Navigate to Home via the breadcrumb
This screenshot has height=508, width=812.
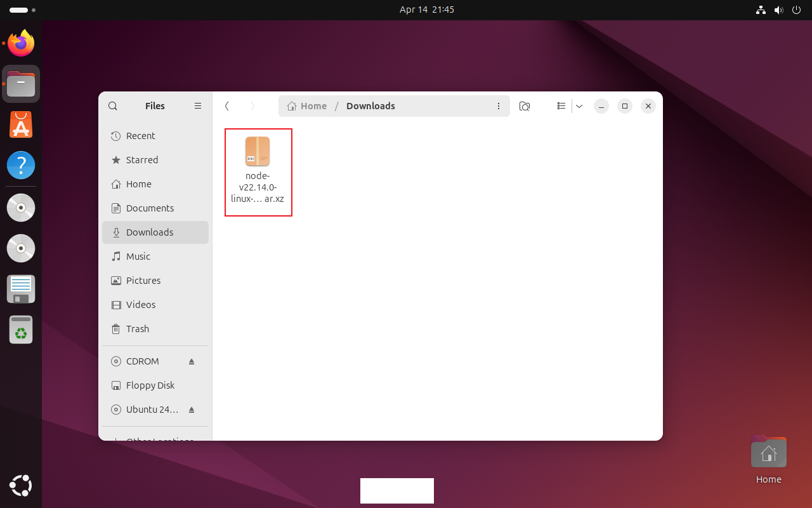tap(306, 105)
